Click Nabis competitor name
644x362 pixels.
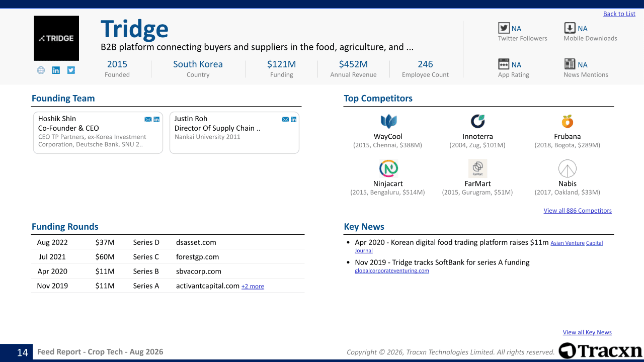point(568,184)
